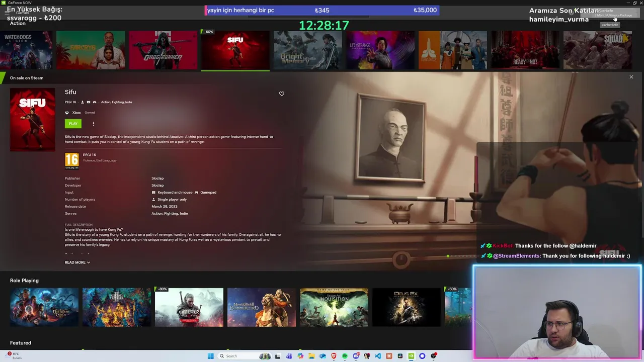Image resolution: width=644 pixels, height=362 pixels.
Task: Select the Ghostrunner tile
Action: pyautogui.click(x=163, y=50)
